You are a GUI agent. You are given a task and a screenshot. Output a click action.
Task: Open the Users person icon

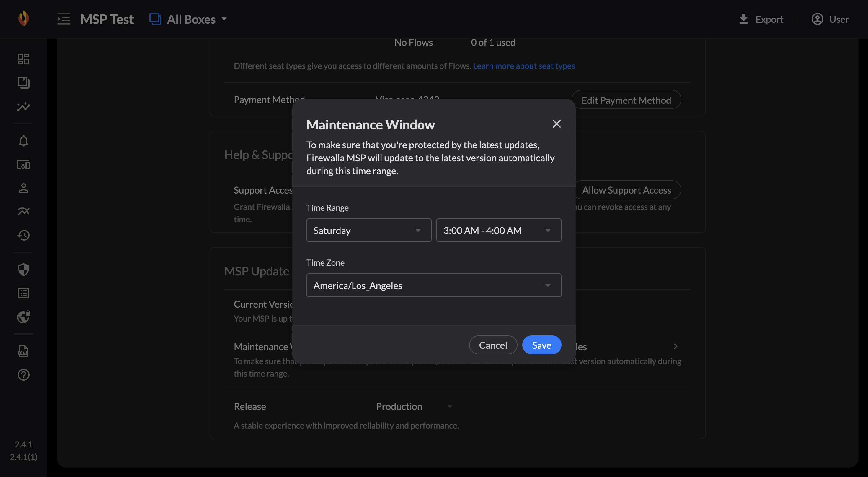23,188
